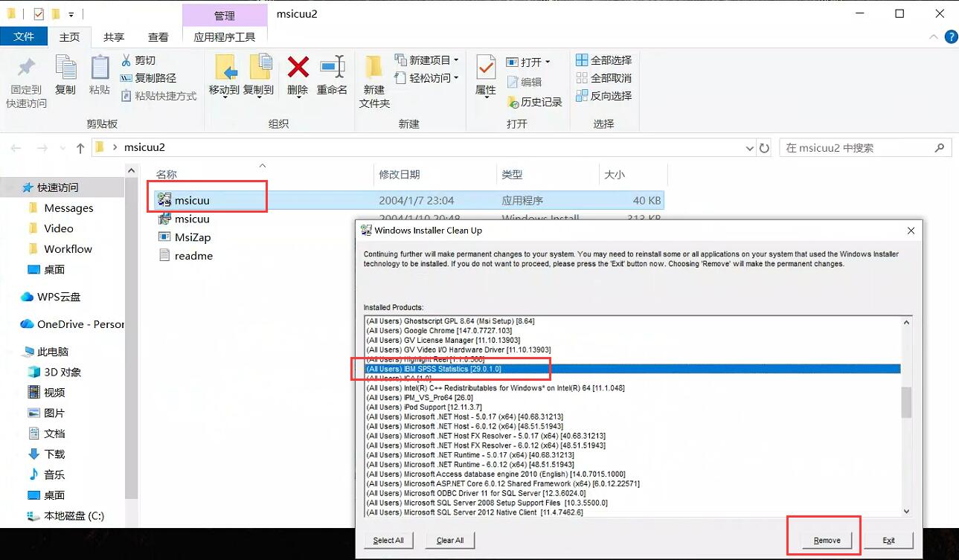Screen dimensions: 959x560
Task: Click the red Delete icon in ribbon
Action: (x=298, y=68)
